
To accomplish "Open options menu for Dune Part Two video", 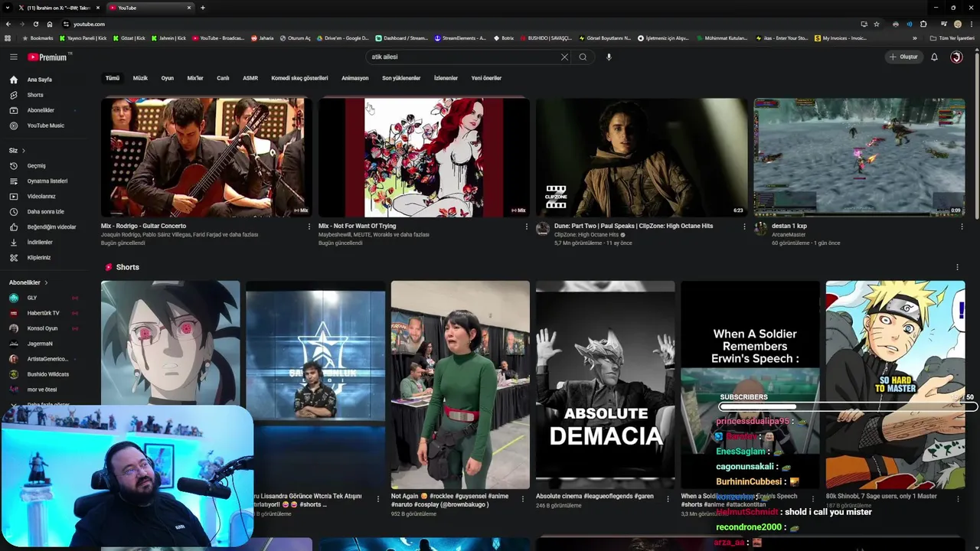I will (744, 227).
